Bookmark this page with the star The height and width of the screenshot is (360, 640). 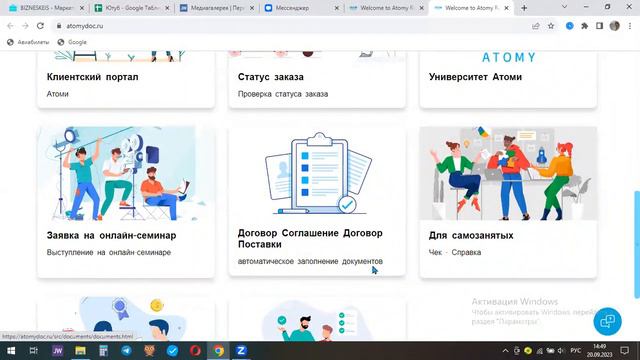[551, 26]
